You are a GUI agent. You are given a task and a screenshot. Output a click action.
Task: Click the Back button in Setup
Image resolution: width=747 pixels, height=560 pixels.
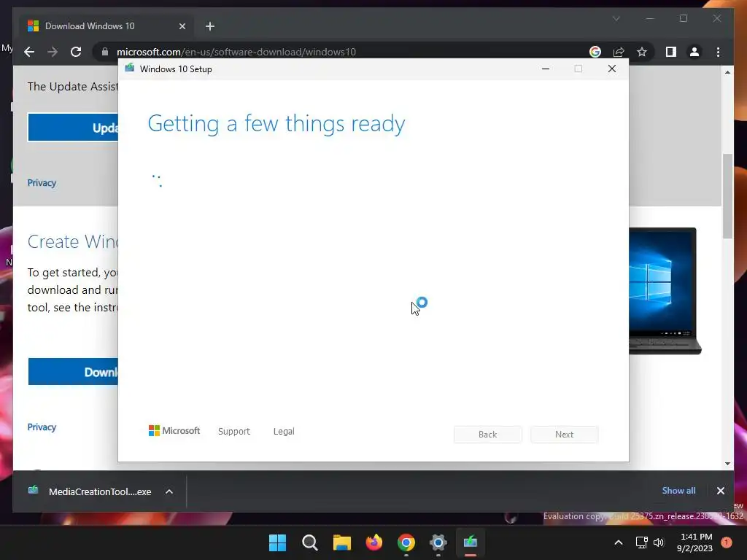(x=488, y=435)
